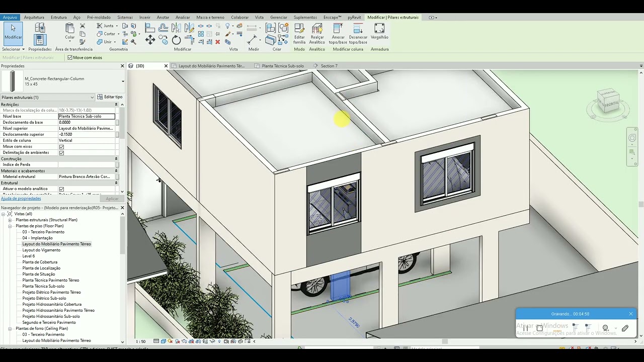Select the Rotacionar (rotate) tool

176,40
